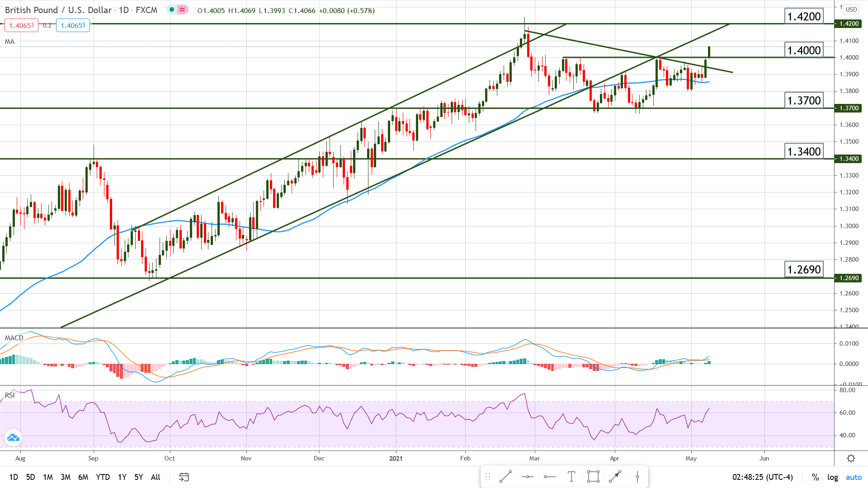Select the Trend Line drawing tool
868x488 pixels.
click(505, 477)
